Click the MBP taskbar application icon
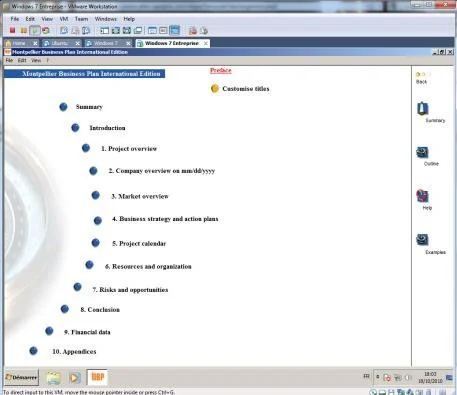The image size is (457, 395). pyautogui.click(x=97, y=377)
